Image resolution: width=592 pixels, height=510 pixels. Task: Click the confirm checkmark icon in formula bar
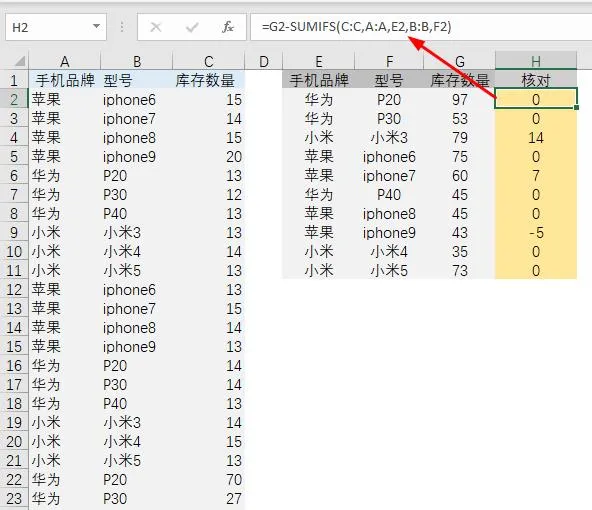(x=192, y=27)
